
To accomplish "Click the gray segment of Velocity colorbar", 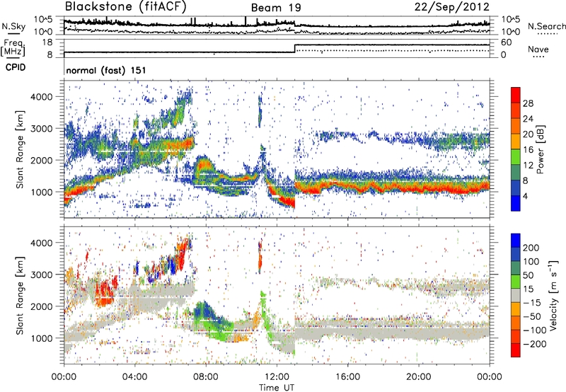I will click(x=516, y=296).
